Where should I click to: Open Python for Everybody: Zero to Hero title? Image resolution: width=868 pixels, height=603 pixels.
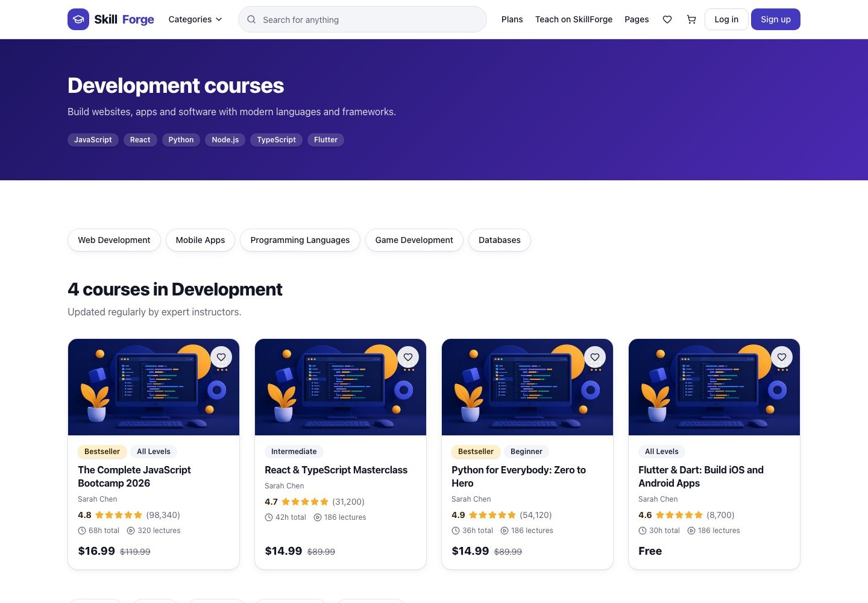(x=518, y=476)
